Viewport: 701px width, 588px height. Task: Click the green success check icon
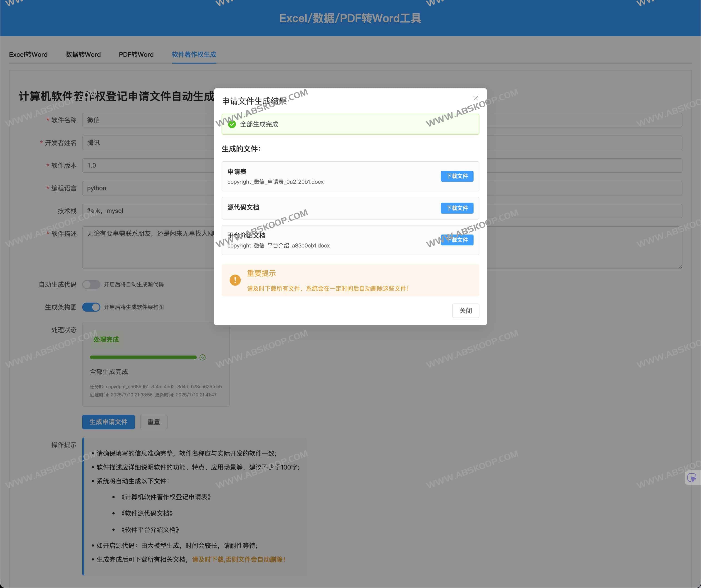tap(232, 124)
